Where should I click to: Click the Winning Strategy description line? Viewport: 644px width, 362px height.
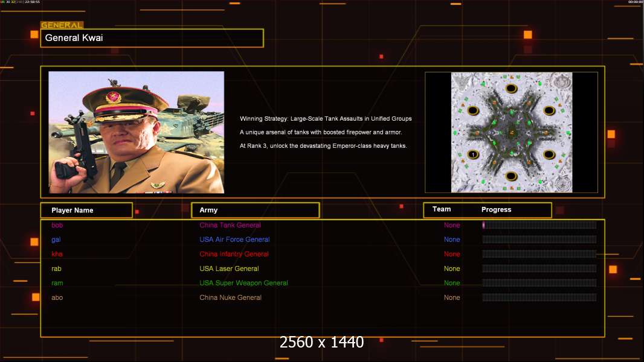click(x=326, y=118)
